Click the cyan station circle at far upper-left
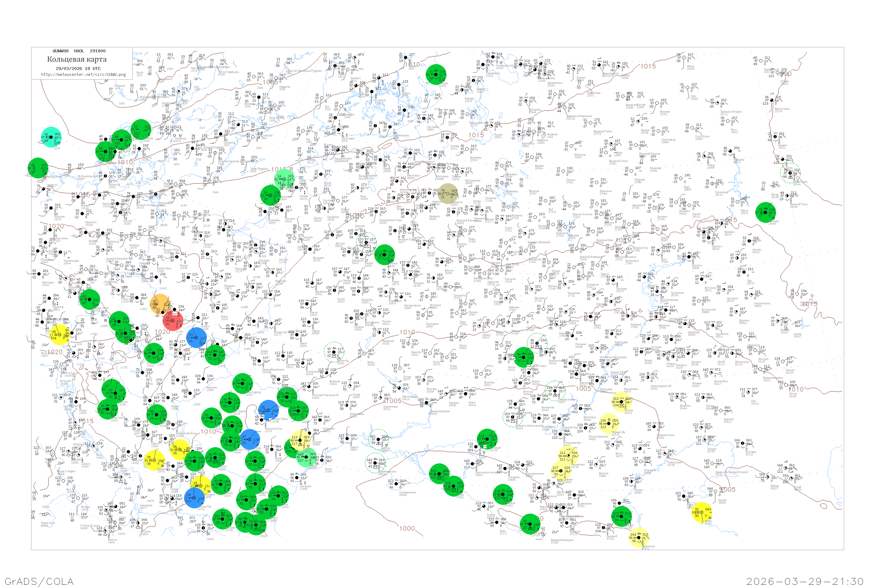This screenshot has width=882, height=588. 51,137
